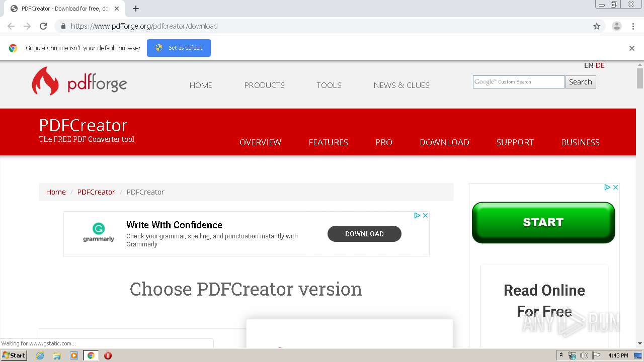Click the Home breadcrumb link

56,192
